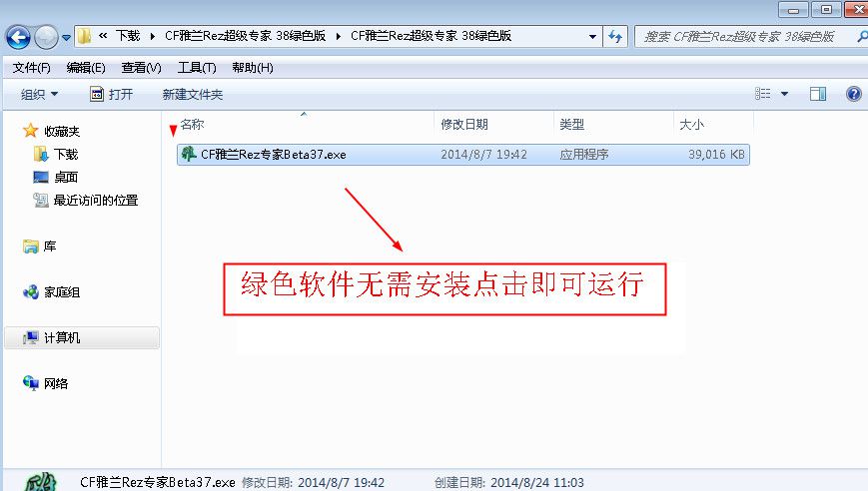
Task: Click the 打开 toolbar button
Action: 111,94
